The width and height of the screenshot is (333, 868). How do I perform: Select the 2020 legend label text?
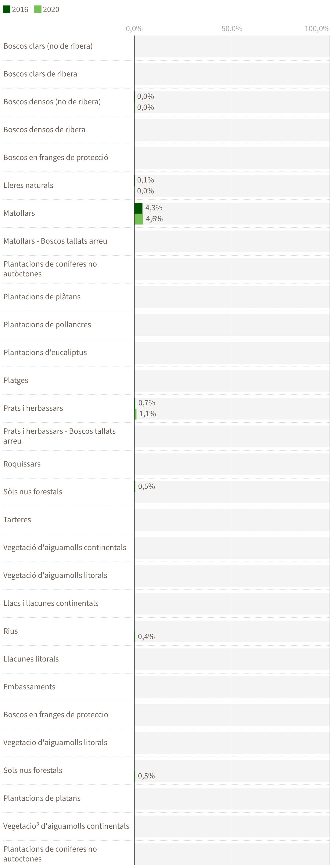[51, 10]
